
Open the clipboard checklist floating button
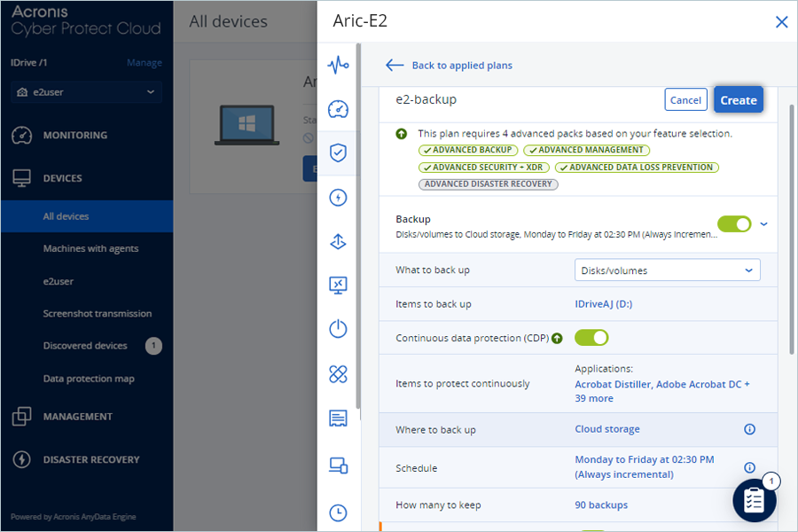pos(755,500)
